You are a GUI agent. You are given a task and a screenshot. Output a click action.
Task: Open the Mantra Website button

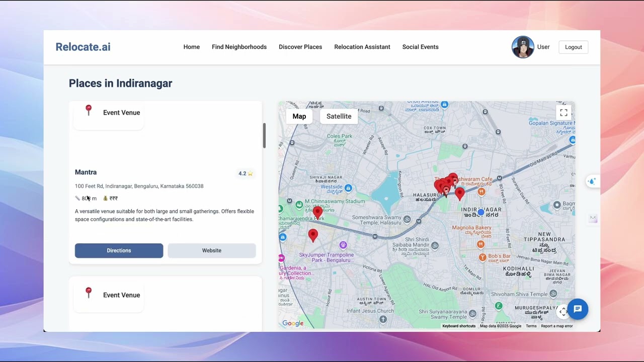point(212,250)
